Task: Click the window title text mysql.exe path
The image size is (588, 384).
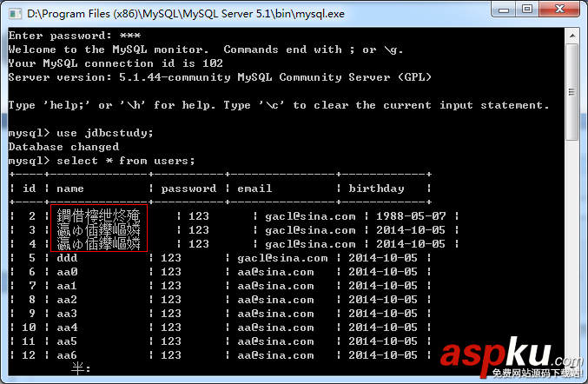Action: point(186,14)
